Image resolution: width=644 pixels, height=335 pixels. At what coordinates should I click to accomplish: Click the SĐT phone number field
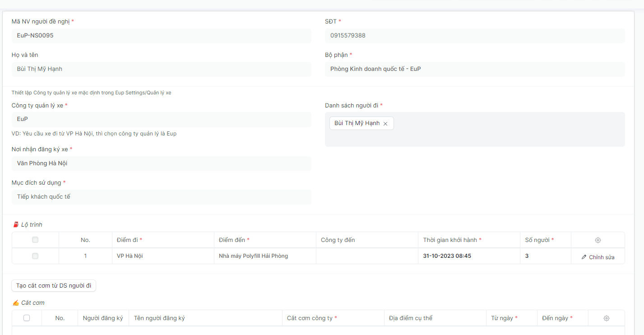[x=474, y=36]
